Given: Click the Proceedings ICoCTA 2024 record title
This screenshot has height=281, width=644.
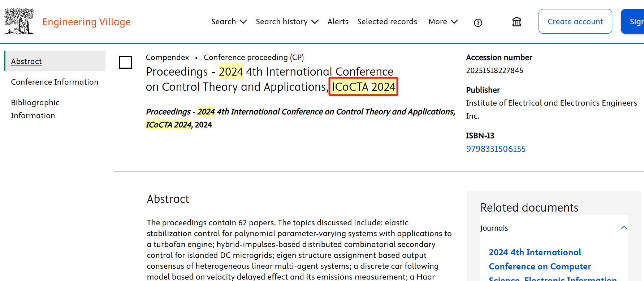Looking at the screenshot, I should (x=271, y=79).
